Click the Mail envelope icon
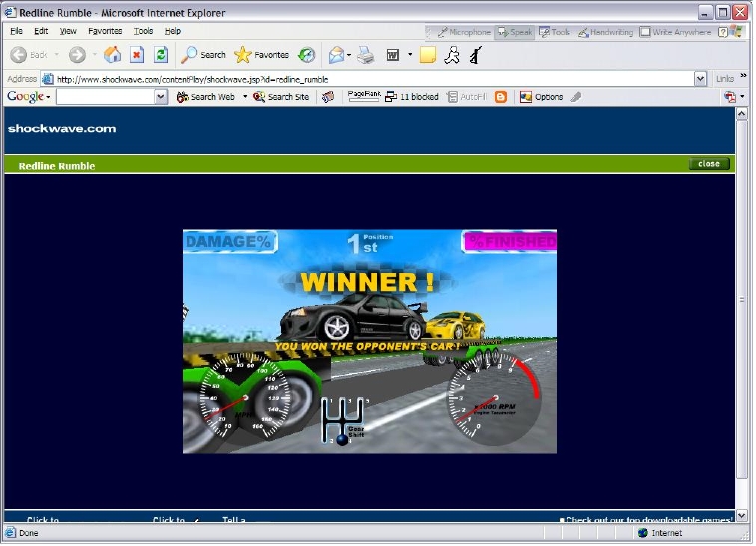The width and height of the screenshot is (756, 546). point(336,55)
